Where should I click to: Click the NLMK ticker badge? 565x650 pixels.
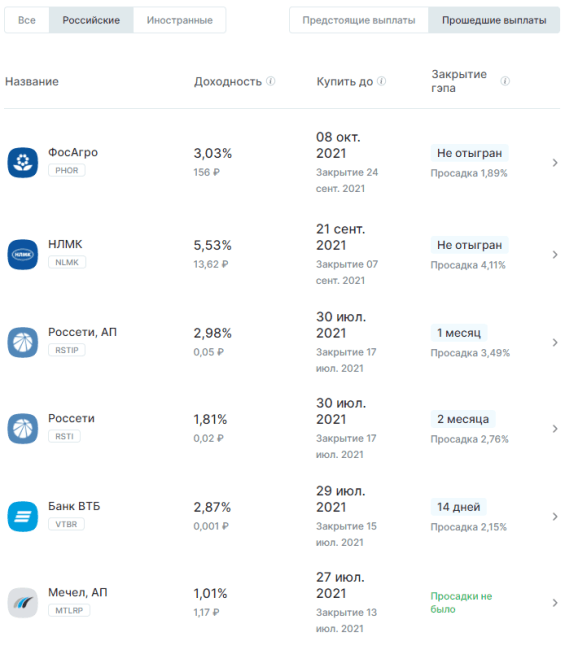click(x=67, y=262)
